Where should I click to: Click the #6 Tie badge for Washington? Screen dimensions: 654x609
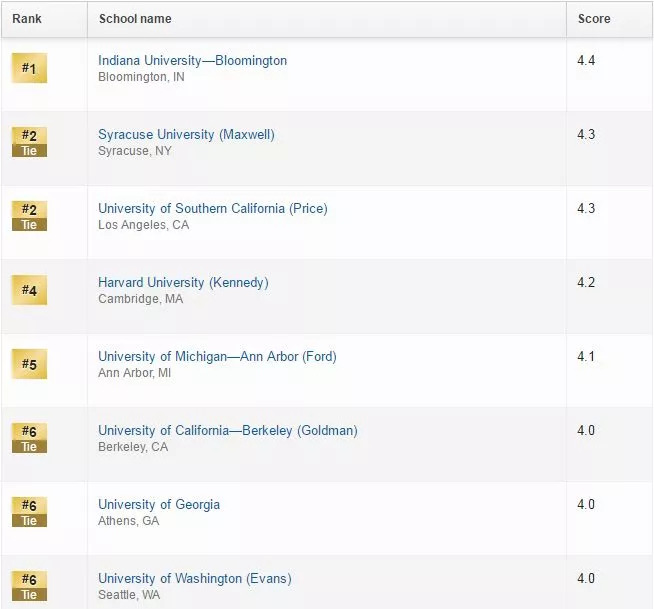click(29, 586)
